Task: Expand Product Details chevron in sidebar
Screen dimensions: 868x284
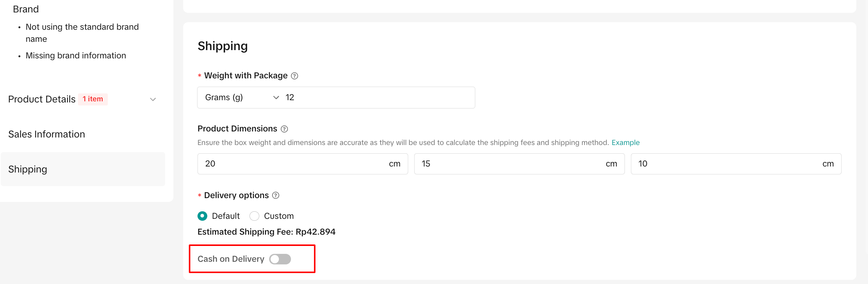Action: (153, 99)
